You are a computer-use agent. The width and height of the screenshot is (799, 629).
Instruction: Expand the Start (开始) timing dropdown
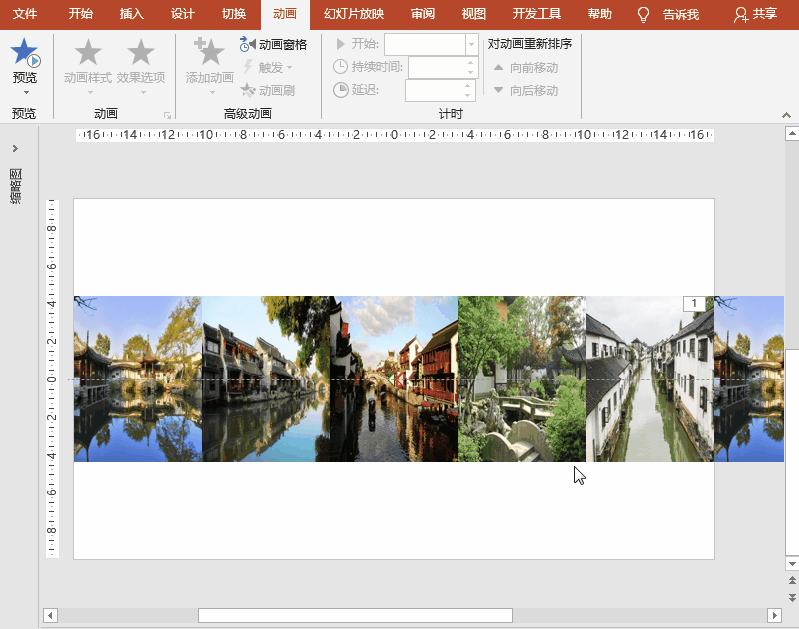click(471, 44)
